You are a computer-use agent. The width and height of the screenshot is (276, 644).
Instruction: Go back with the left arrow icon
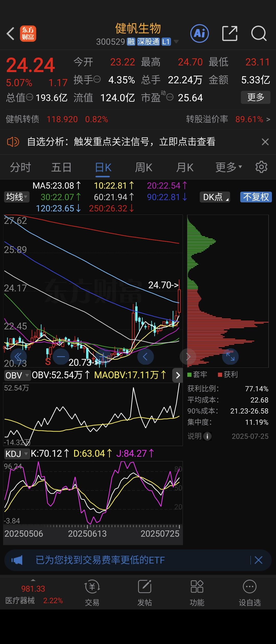(x=10, y=33)
